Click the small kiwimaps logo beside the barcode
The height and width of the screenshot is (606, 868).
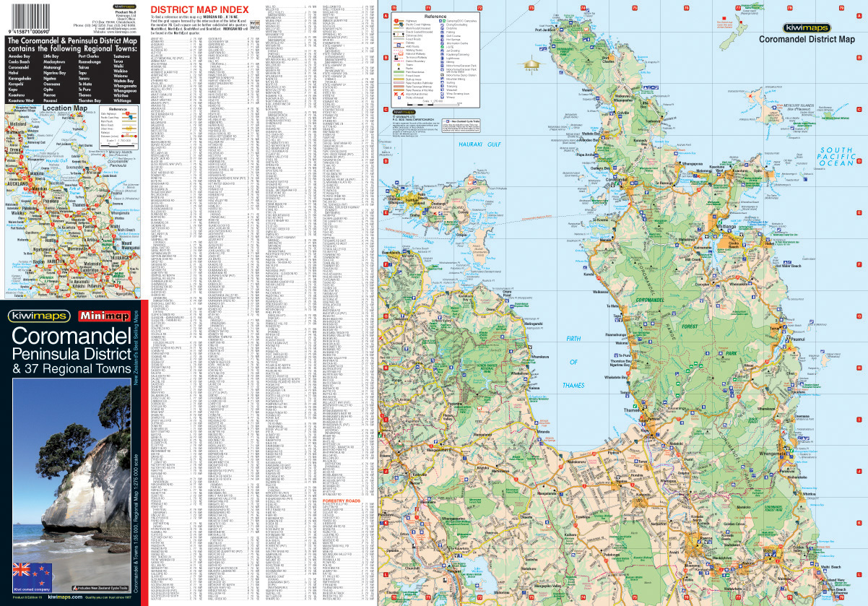point(125,7)
